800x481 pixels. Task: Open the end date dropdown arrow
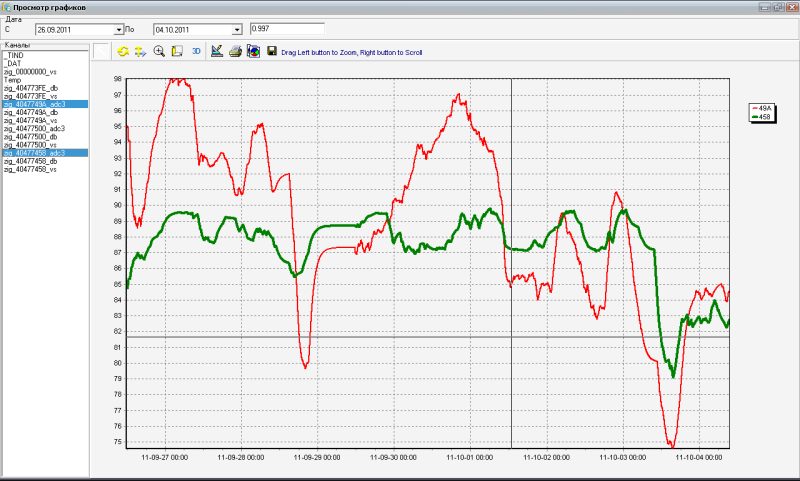(x=237, y=30)
